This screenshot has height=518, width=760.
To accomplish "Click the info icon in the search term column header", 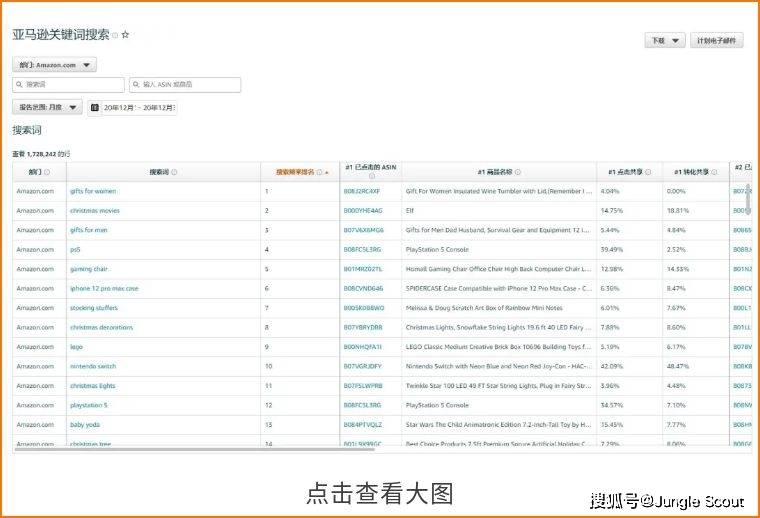I will [174, 172].
